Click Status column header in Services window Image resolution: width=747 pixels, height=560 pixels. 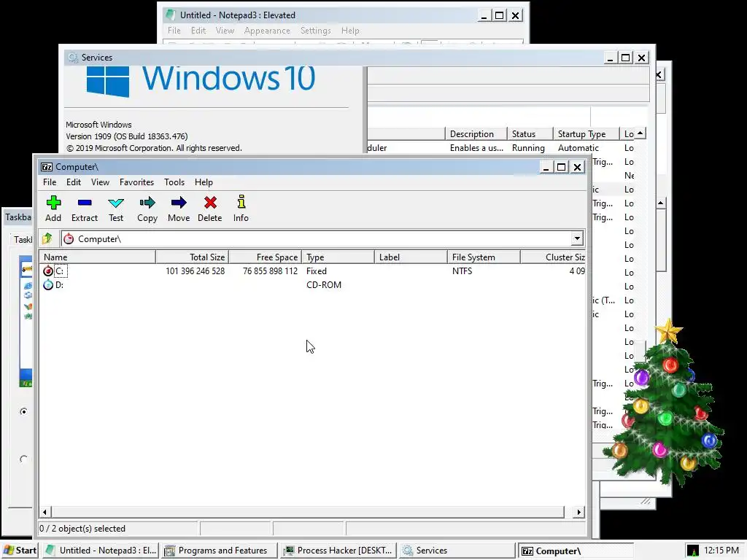point(530,134)
